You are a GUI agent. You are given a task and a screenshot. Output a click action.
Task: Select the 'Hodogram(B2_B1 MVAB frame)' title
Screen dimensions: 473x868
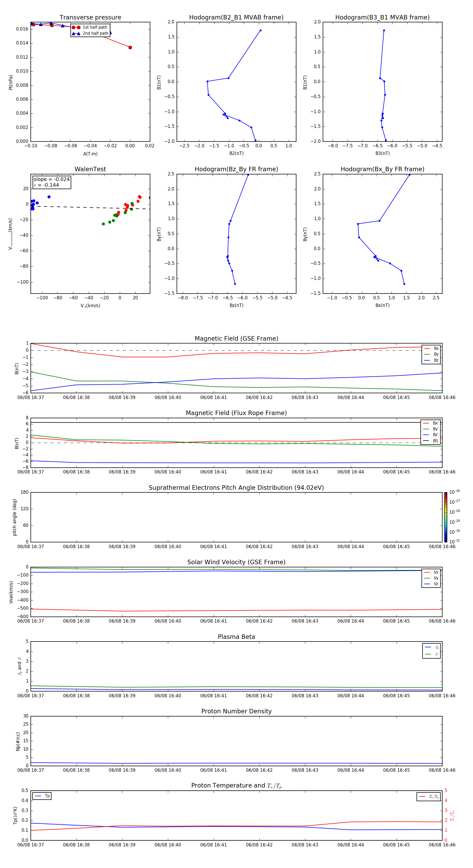[x=236, y=18]
